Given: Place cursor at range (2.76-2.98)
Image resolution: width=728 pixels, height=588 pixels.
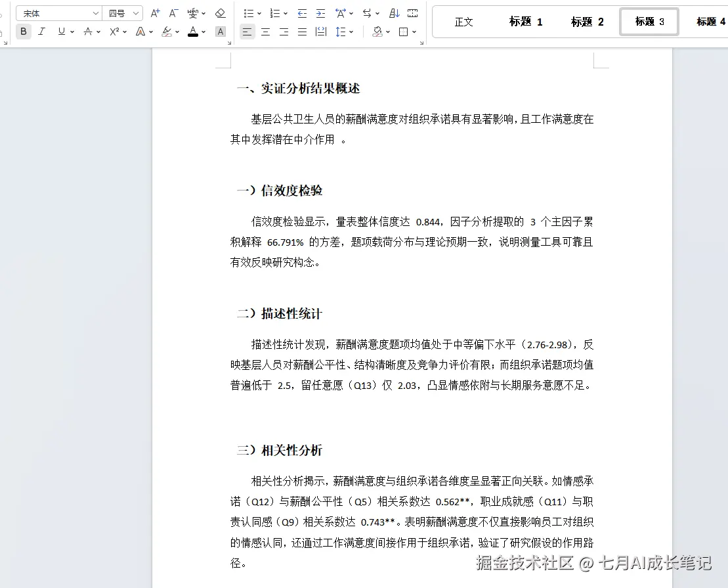Looking at the screenshot, I should click(547, 345).
